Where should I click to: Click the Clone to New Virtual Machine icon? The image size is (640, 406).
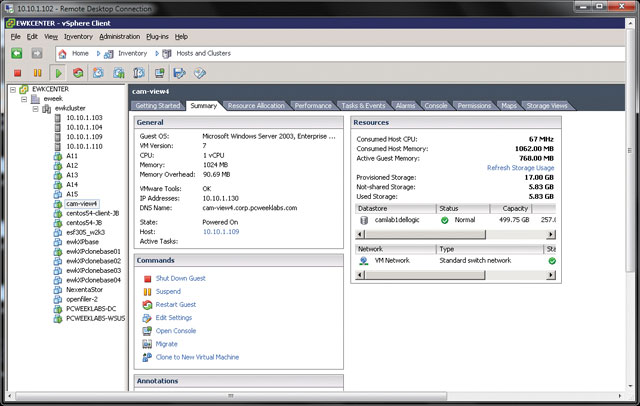click(147, 357)
